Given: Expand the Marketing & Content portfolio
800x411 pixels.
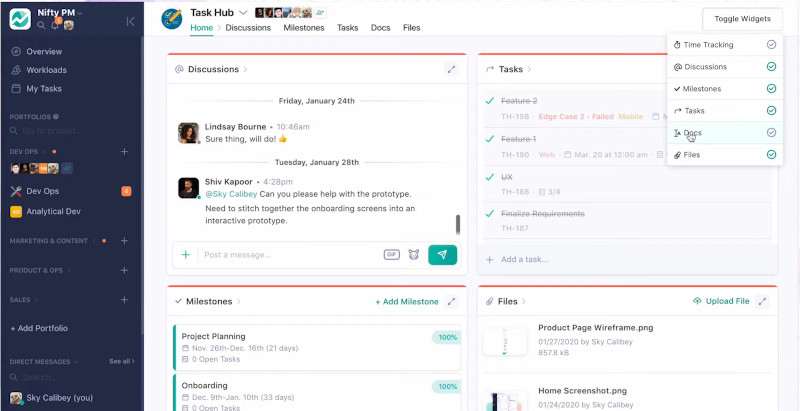Looking at the screenshot, I should coord(93,241).
